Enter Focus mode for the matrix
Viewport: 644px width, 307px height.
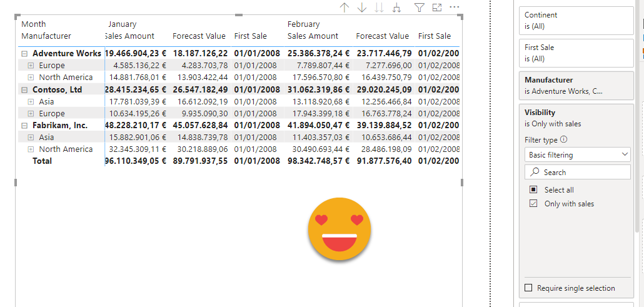coord(437,8)
